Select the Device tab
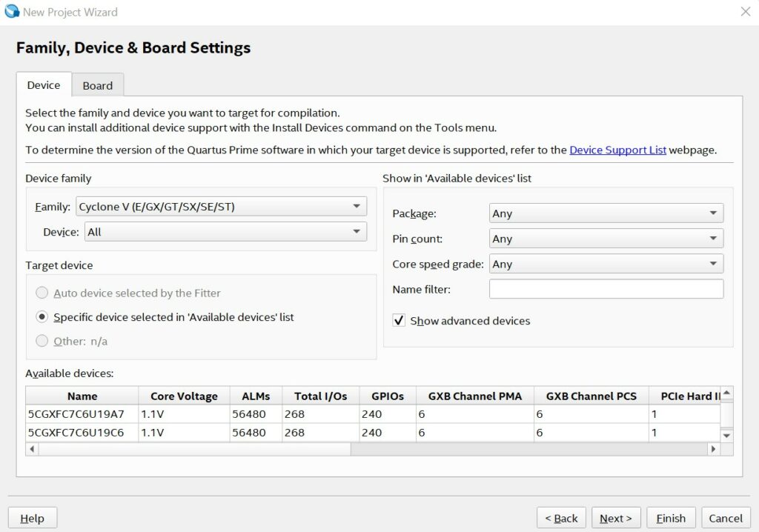The height and width of the screenshot is (532, 759). pos(44,84)
